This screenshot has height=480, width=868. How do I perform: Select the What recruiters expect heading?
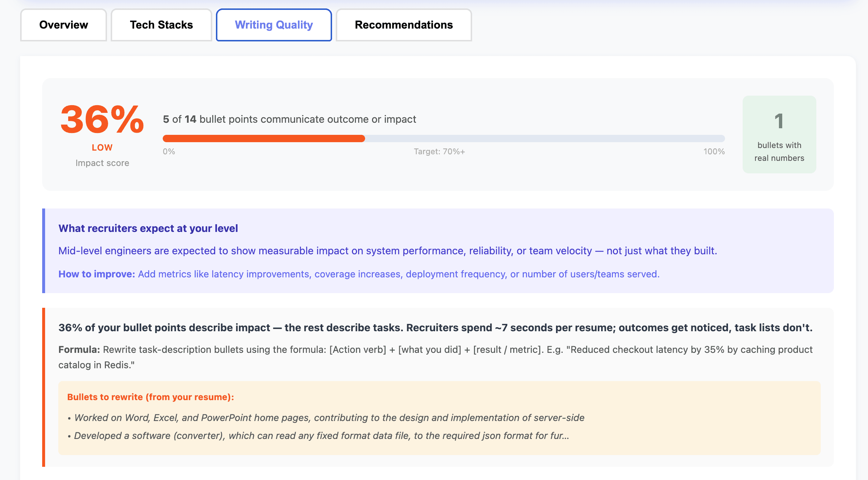click(x=148, y=228)
